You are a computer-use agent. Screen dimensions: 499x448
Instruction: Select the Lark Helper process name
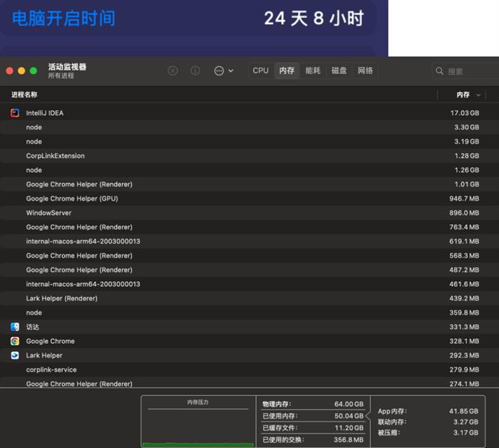[x=44, y=355]
